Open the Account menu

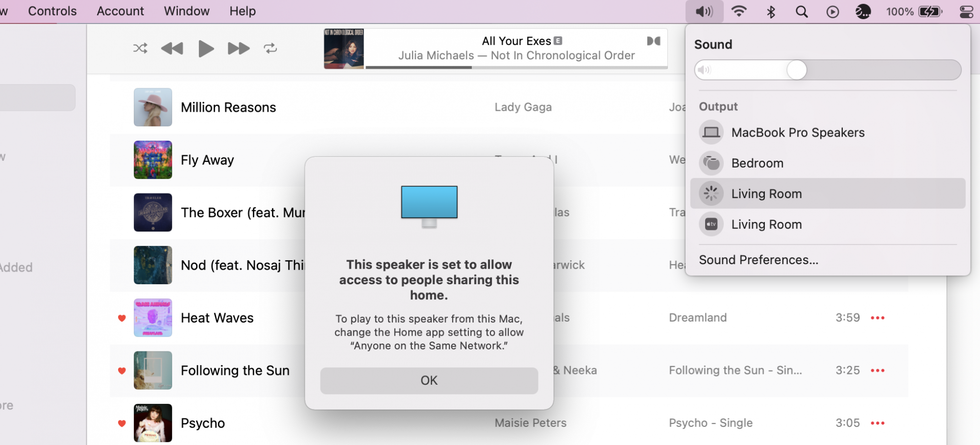click(120, 11)
